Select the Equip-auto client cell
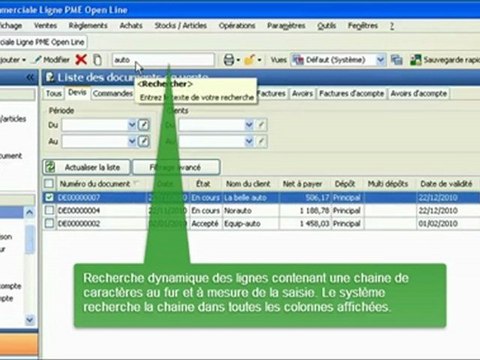Screen dimensions: 480x360 point(251,224)
